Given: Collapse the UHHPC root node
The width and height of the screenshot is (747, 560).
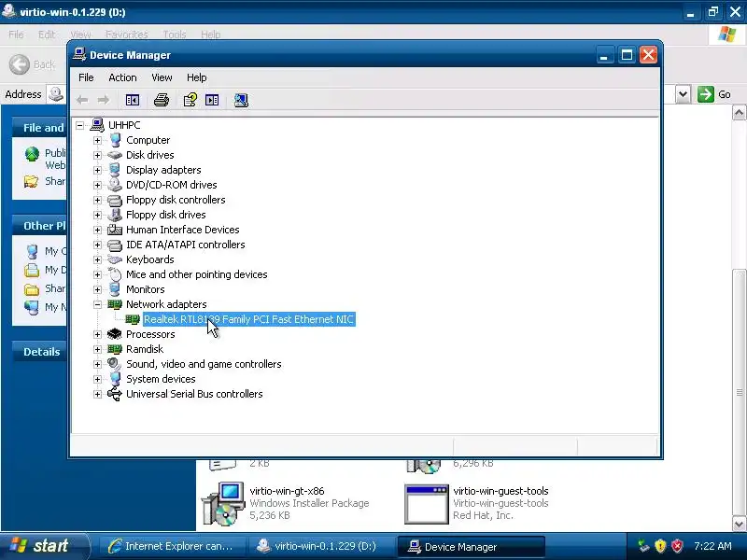Looking at the screenshot, I should pos(80,125).
